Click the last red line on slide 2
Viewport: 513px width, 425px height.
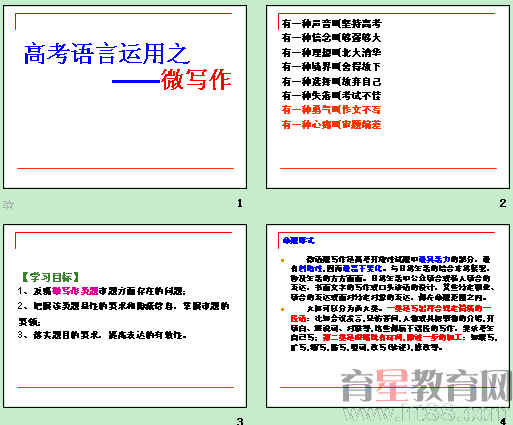point(331,124)
